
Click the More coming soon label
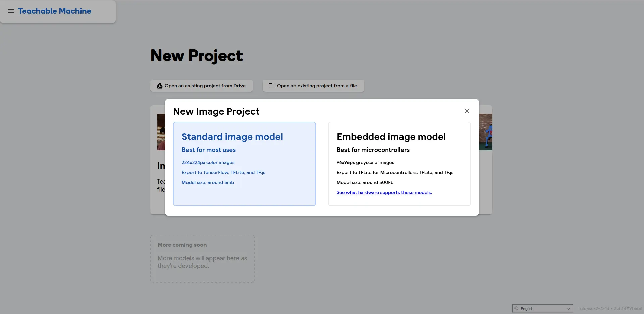[x=182, y=245]
